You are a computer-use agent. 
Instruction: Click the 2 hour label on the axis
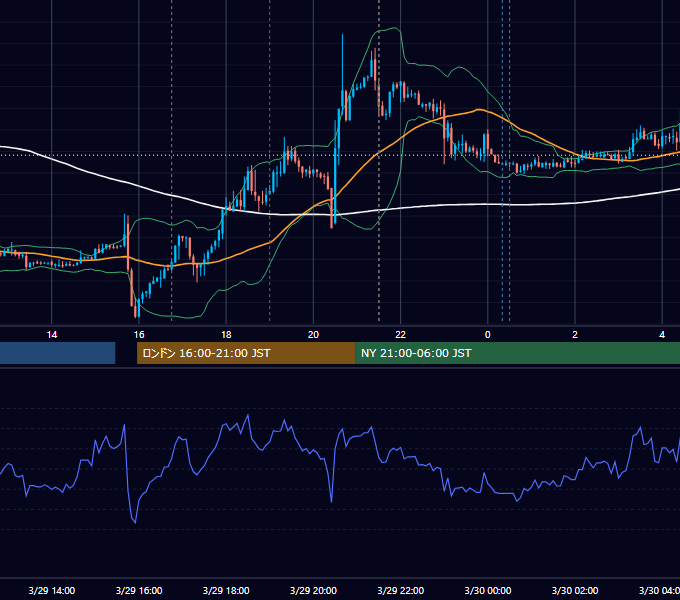575,335
